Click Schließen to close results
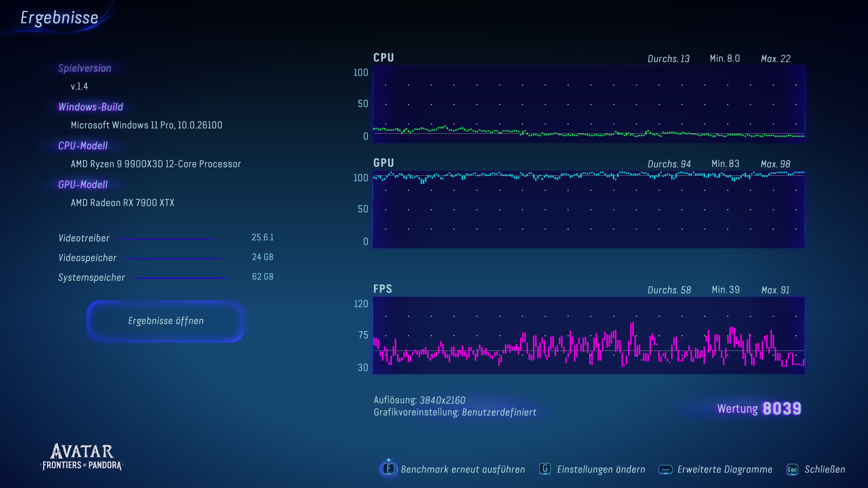Screen dimensions: 868x488 coord(825,469)
